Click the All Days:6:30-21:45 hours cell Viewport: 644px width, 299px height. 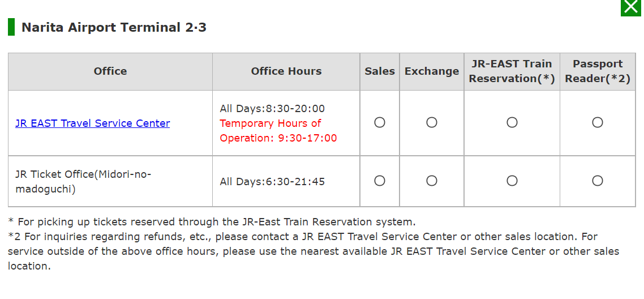pos(286,182)
